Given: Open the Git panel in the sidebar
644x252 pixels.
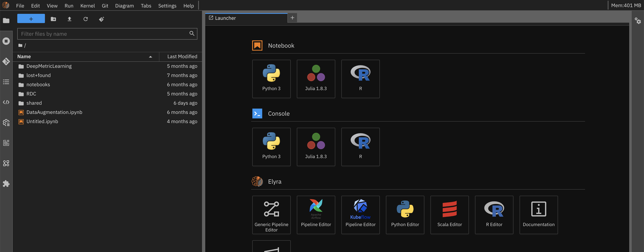Looking at the screenshot, I should point(6,61).
